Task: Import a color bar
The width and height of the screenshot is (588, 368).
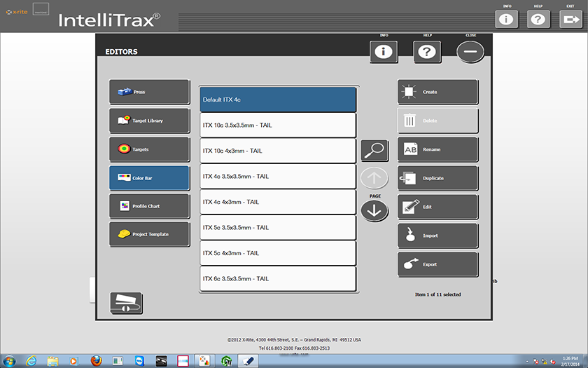Action: pos(437,236)
